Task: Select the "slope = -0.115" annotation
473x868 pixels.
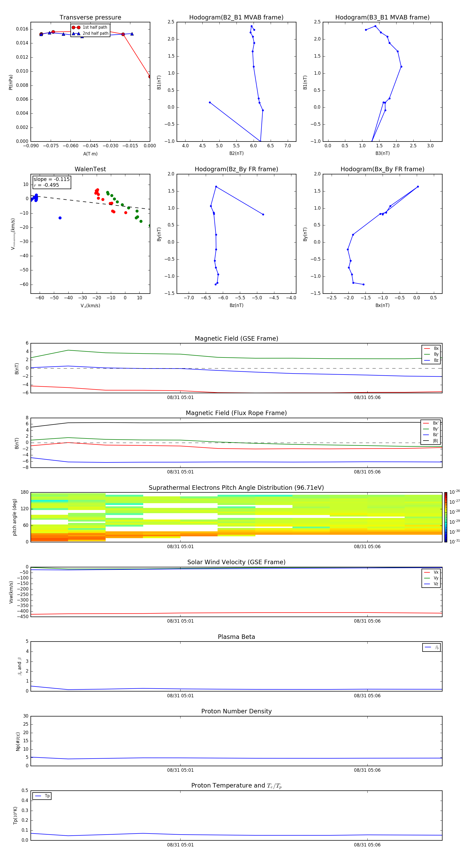Action: click(x=52, y=179)
